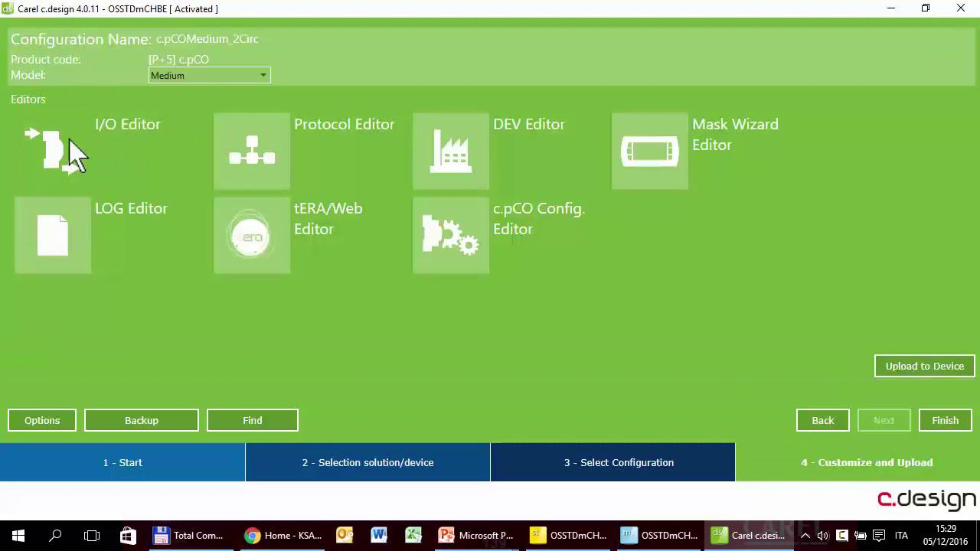Switch to the blue-icon OSSTDmCH taskbar window
Image resolution: width=980 pixels, height=551 pixels.
pyautogui.click(x=659, y=536)
